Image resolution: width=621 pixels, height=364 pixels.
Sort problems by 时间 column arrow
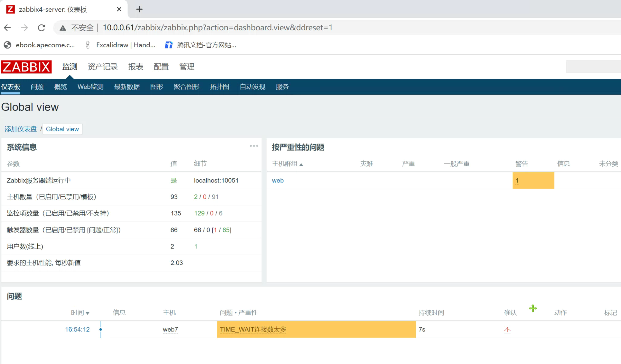[87, 313]
